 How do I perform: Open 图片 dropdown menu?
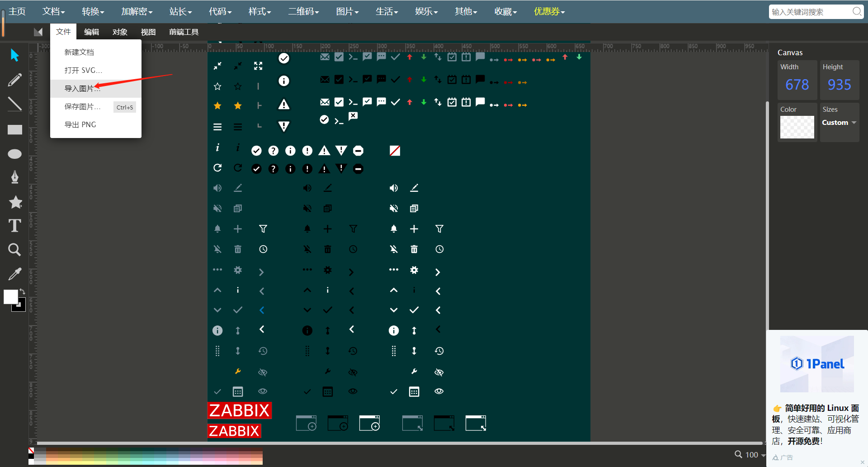click(x=347, y=11)
